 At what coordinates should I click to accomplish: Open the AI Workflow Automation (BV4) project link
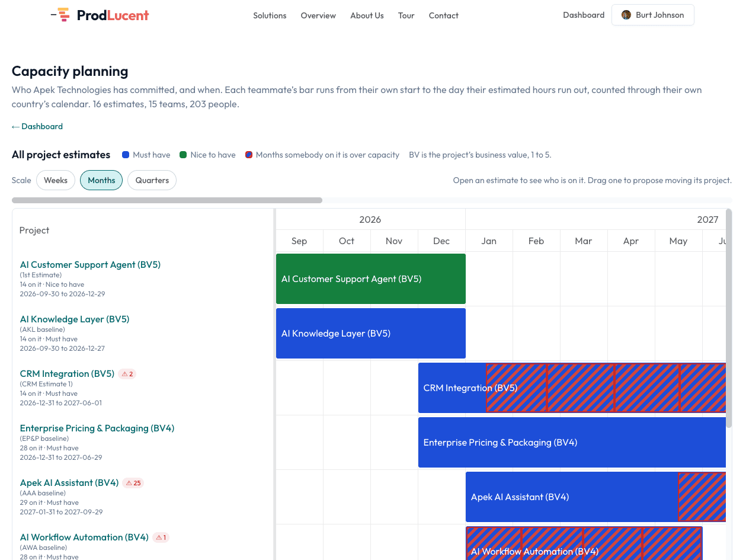[x=84, y=537]
